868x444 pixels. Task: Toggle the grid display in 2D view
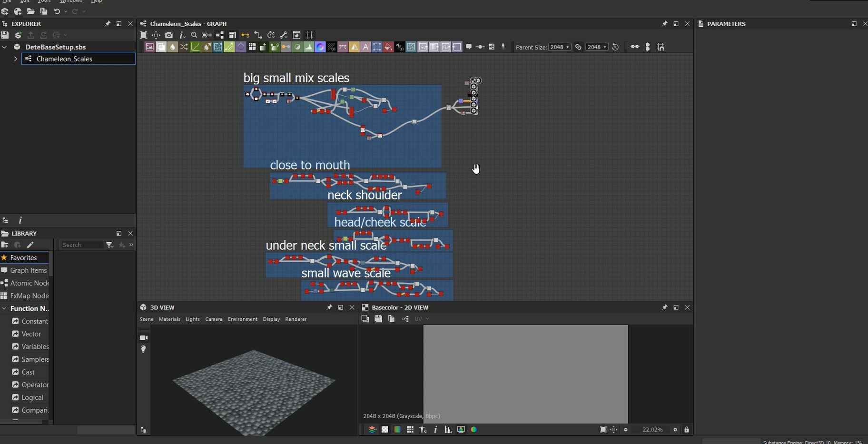411,430
